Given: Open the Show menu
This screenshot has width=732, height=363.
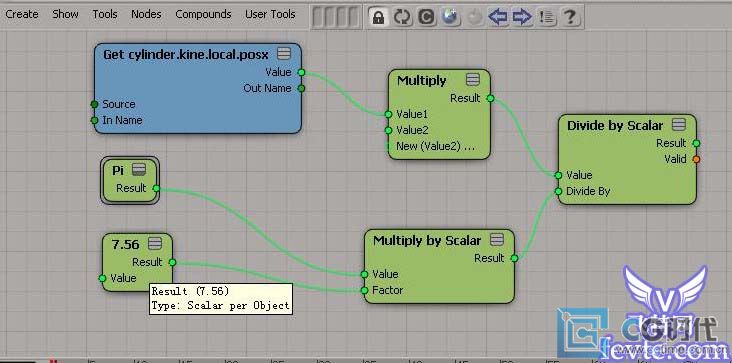Looking at the screenshot, I should pyautogui.click(x=65, y=14).
